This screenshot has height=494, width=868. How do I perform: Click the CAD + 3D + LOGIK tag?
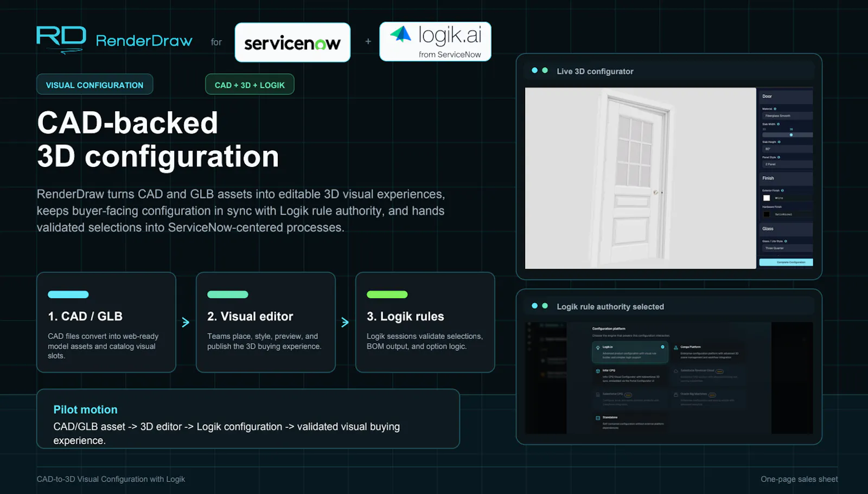[250, 85]
